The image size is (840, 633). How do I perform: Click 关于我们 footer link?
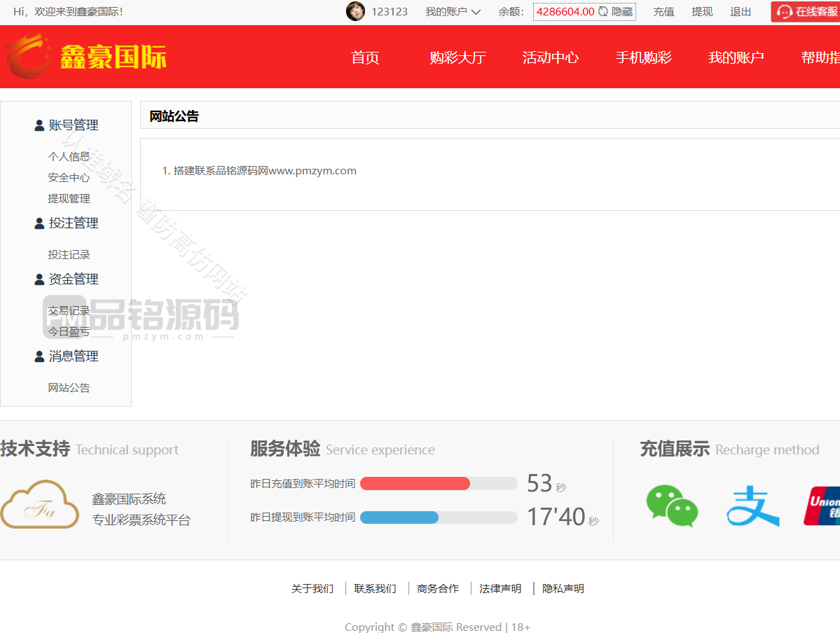(x=312, y=589)
